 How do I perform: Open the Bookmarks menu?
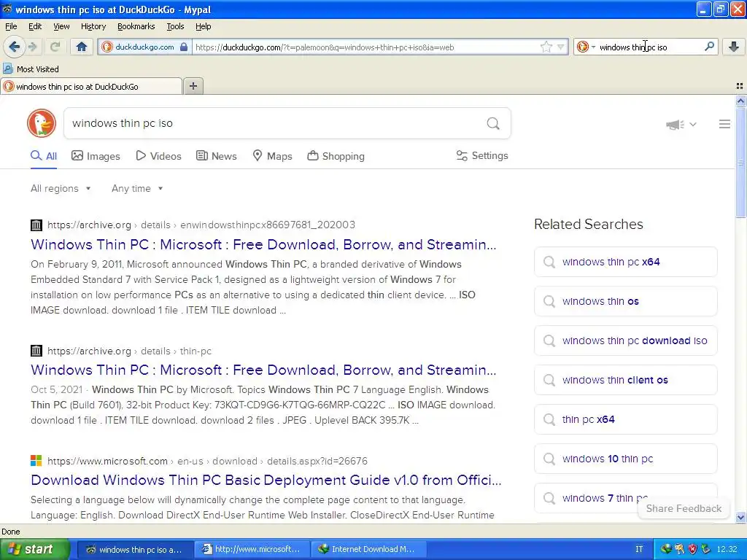click(x=136, y=26)
